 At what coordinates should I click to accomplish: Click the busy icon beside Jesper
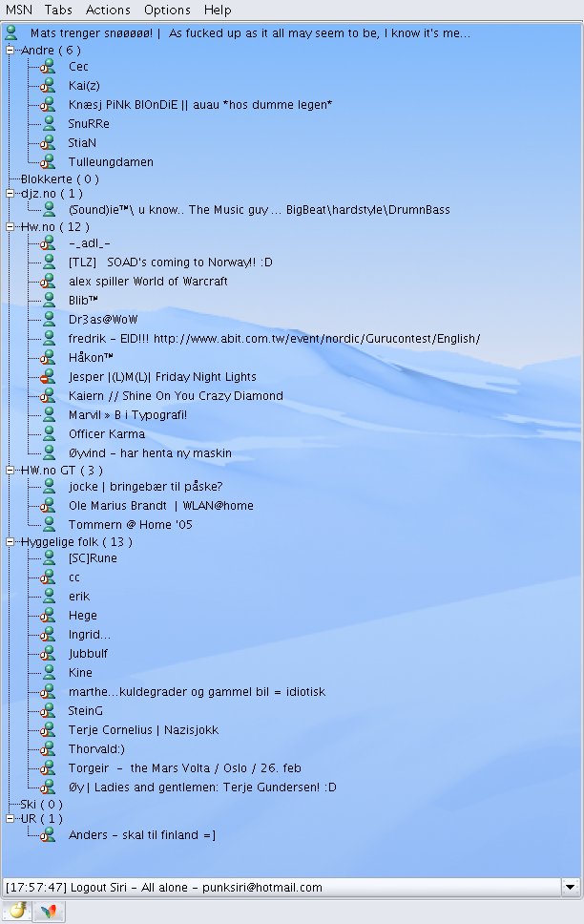[48, 376]
